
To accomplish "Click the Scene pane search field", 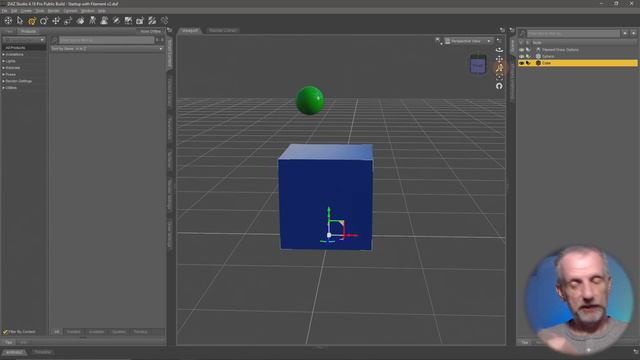I will point(573,33).
